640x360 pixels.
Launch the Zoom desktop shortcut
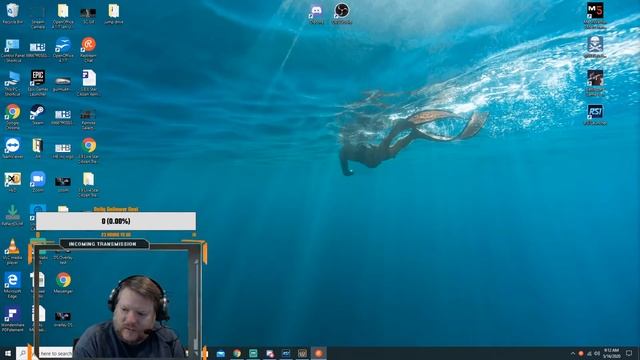click(x=38, y=182)
